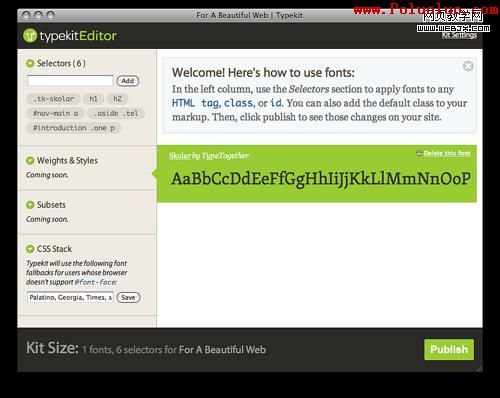Click the Selectors (6) heading
The width and height of the screenshot is (500, 398).
click(61, 63)
